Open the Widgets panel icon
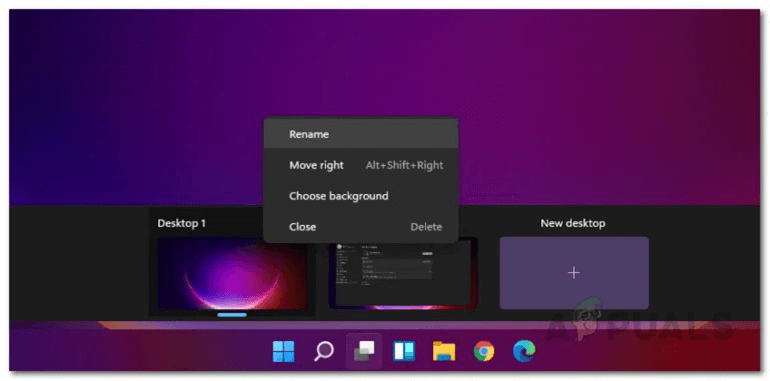This screenshot has height=381, width=770. tap(404, 351)
